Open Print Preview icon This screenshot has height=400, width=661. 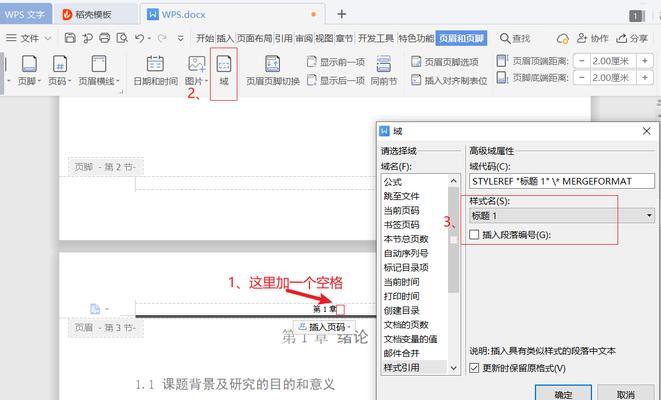[122, 38]
